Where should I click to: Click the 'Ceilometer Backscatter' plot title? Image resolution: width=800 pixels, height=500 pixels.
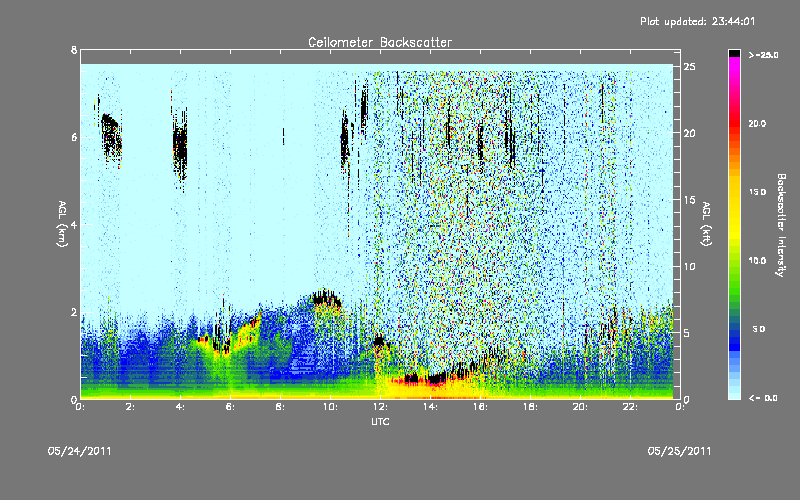[380, 42]
